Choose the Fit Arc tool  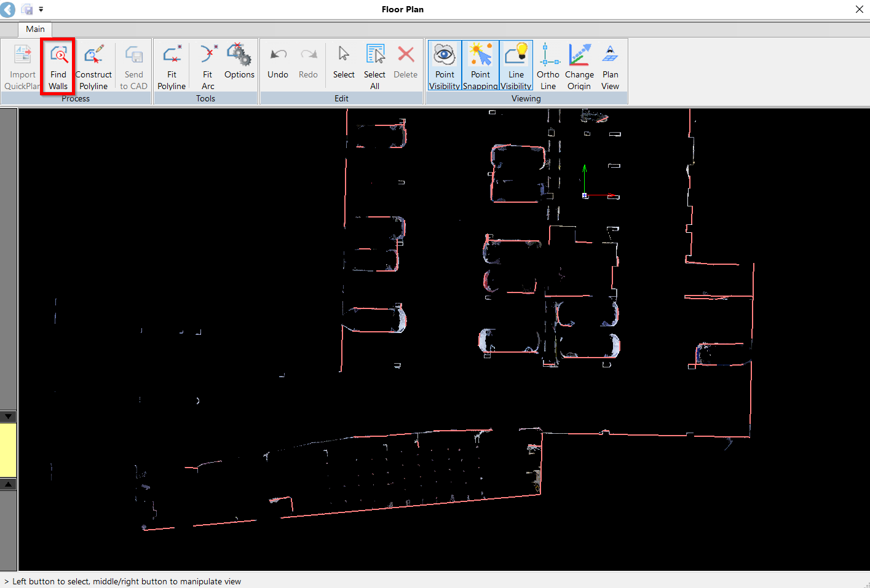[208, 66]
